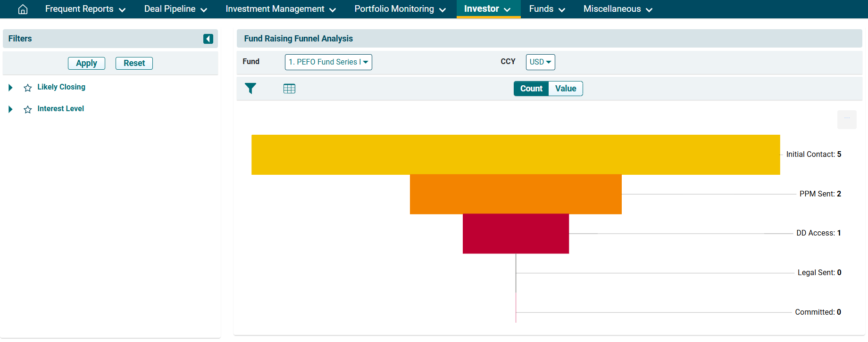Open the Deal Pipeline menu

(175, 9)
